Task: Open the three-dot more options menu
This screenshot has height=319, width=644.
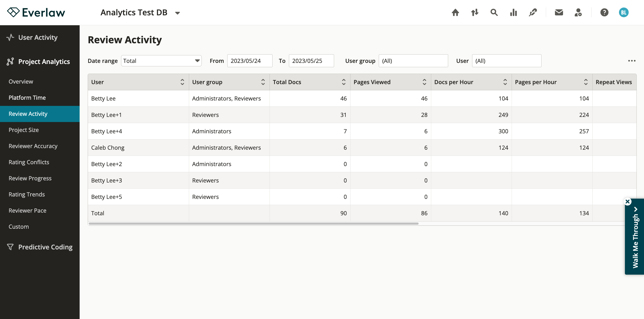Action: (x=632, y=61)
